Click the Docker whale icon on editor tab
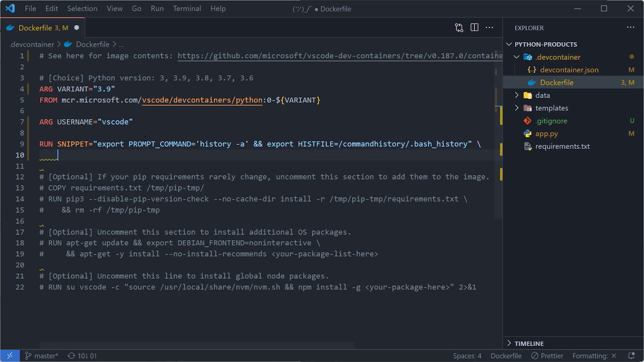The image size is (644, 362). 10,28
